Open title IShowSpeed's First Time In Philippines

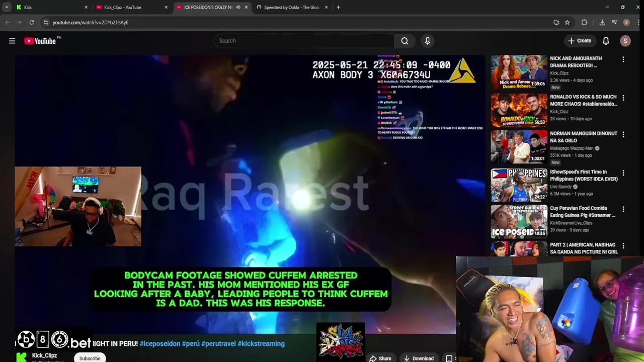584,175
